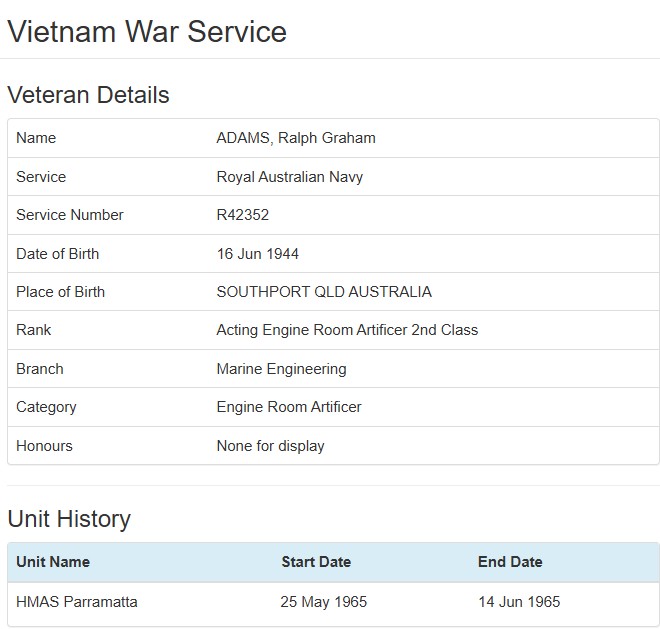Click the Engine Room Artificer category value

click(x=288, y=407)
